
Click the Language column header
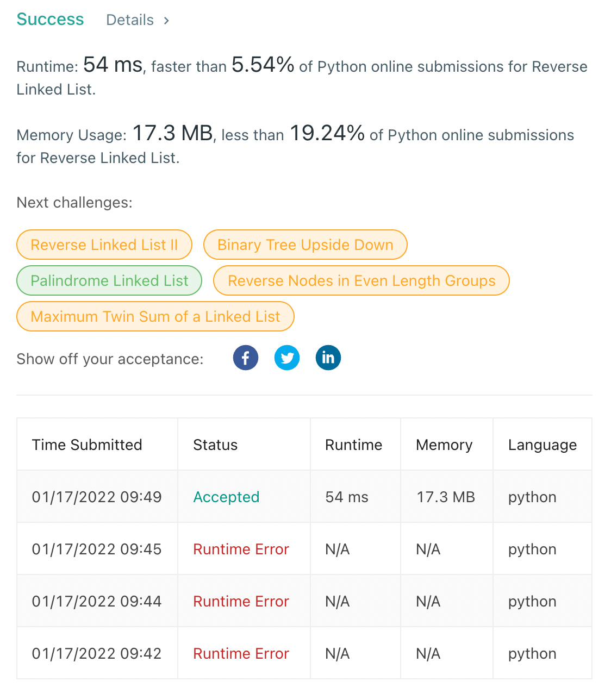tap(543, 445)
